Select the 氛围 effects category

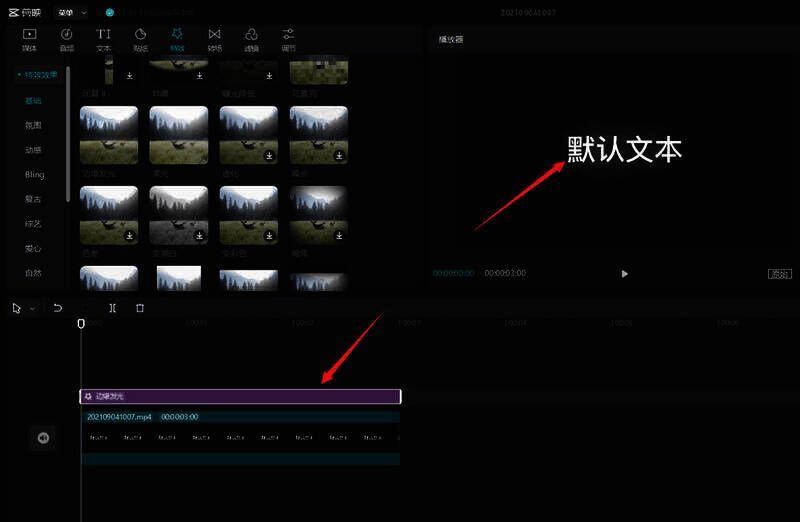point(33,125)
